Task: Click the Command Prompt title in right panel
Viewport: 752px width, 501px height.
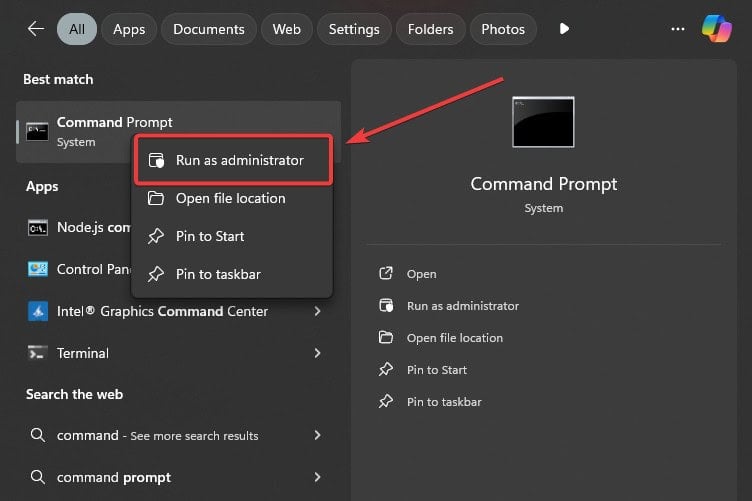Action: pos(543,185)
